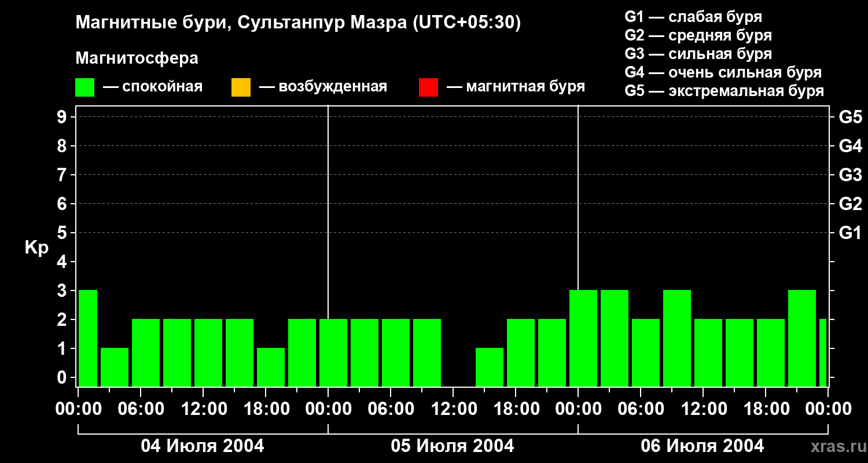The width and height of the screenshot is (868, 463).
Task: Click the '5' value on the Kp axis
Action: tap(63, 233)
